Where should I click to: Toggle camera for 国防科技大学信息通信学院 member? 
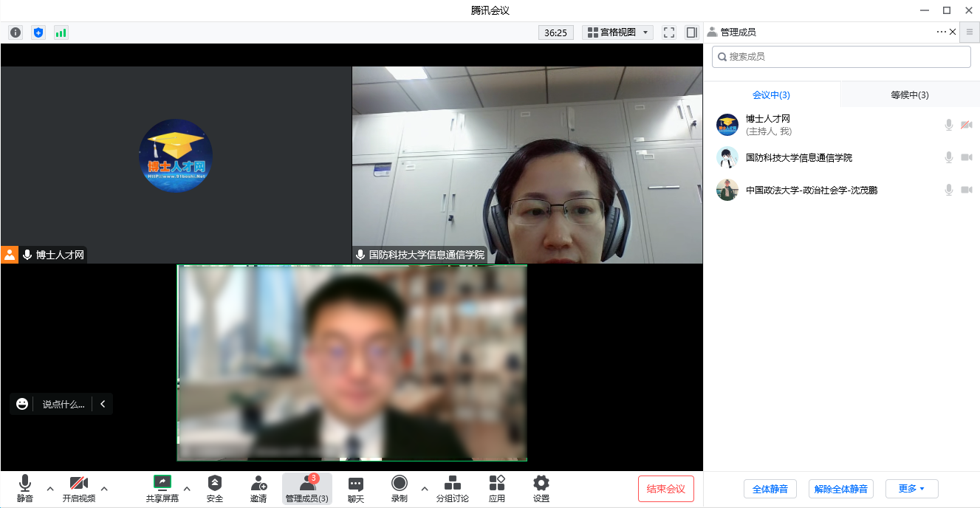click(x=967, y=157)
